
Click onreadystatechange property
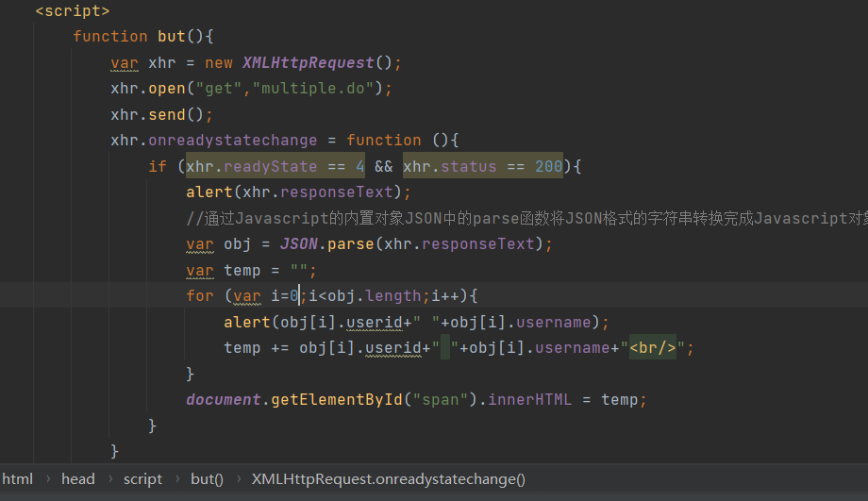(x=232, y=140)
